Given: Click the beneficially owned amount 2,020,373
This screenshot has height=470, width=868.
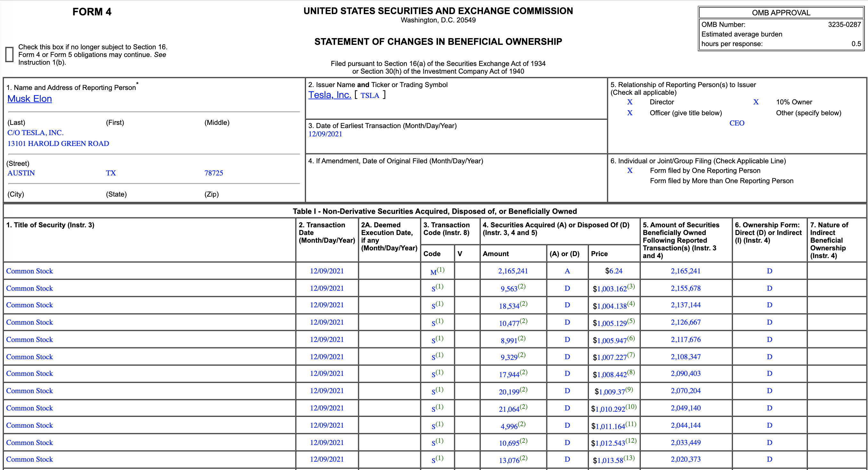Looking at the screenshot, I should (x=685, y=459).
